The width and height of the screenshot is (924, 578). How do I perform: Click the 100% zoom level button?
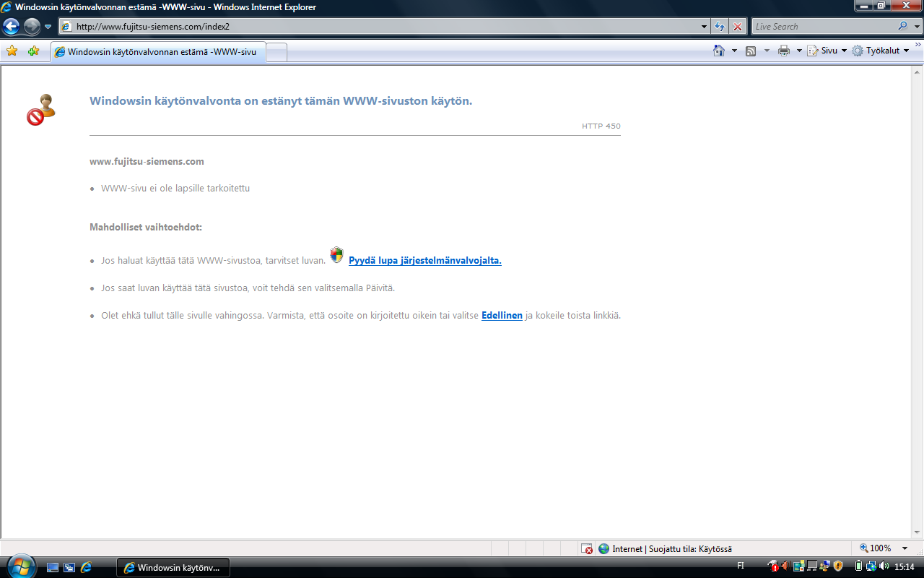click(875, 548)
